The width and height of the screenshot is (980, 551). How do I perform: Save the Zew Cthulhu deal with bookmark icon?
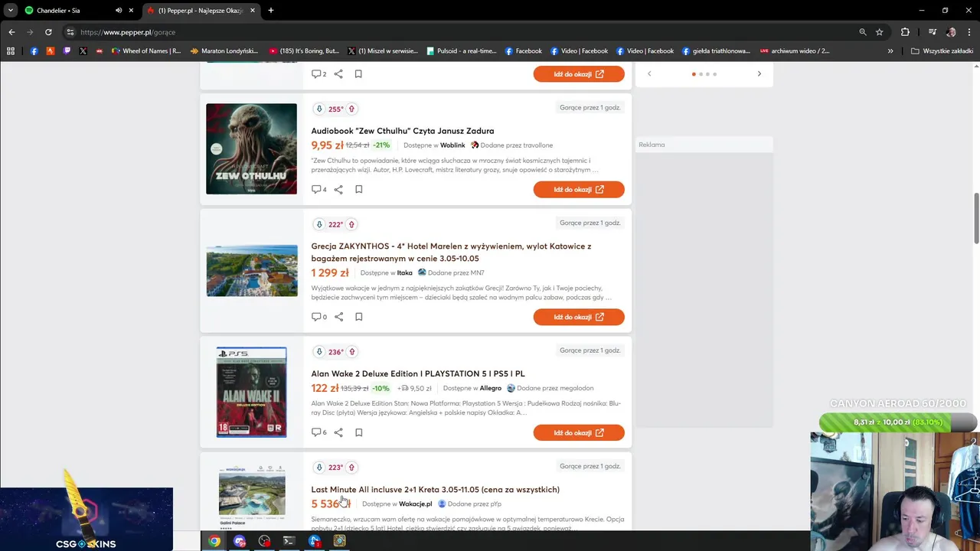(358, 190)
